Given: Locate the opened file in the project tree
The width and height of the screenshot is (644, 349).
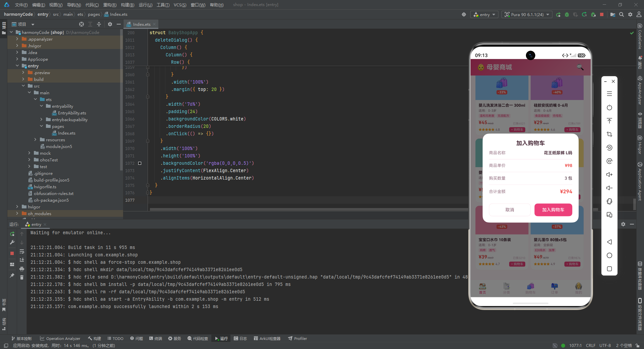Looking at the screenshot, I should (82, 24).
